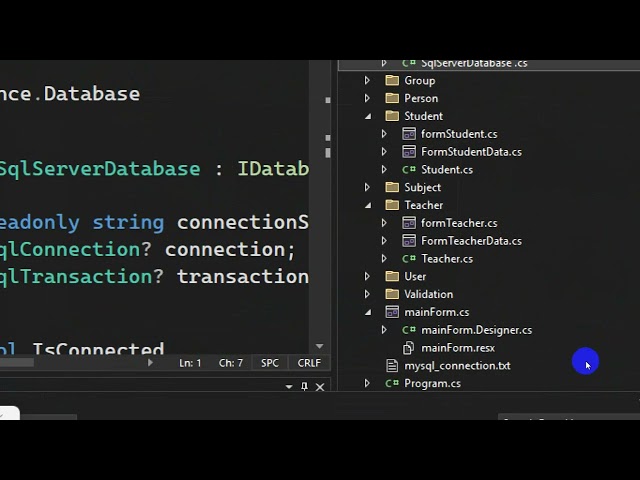
Task: Collapse the Student folder
Action: tap(368, 116)
